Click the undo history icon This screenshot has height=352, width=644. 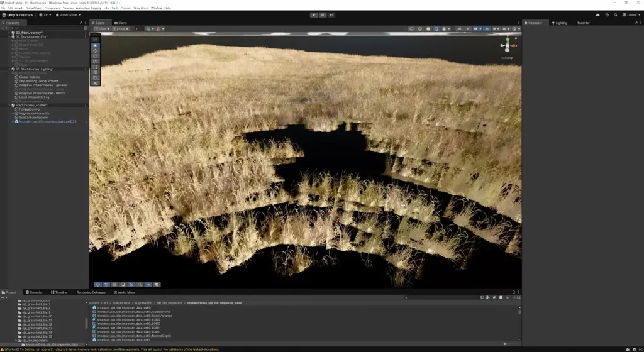click(x=607, y=14)
